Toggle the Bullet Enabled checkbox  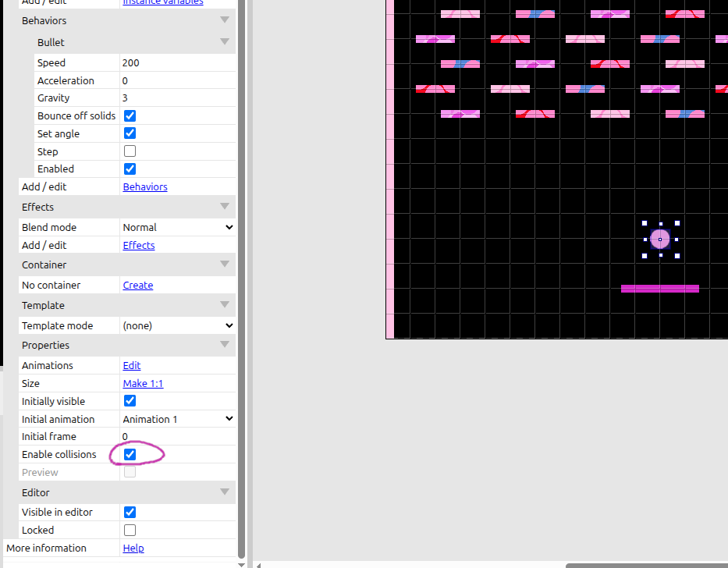click(130, 169)
